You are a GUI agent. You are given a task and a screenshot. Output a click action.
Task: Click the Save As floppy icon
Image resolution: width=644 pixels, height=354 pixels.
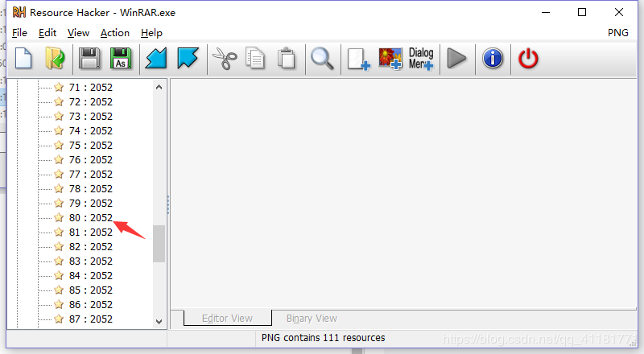tap(121, 59)
